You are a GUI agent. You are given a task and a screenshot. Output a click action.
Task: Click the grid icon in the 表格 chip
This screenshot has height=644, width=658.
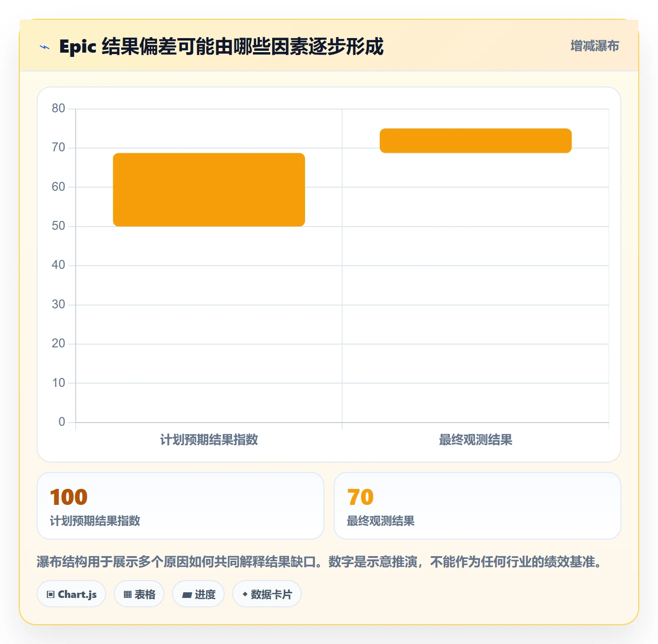(127, 595)
